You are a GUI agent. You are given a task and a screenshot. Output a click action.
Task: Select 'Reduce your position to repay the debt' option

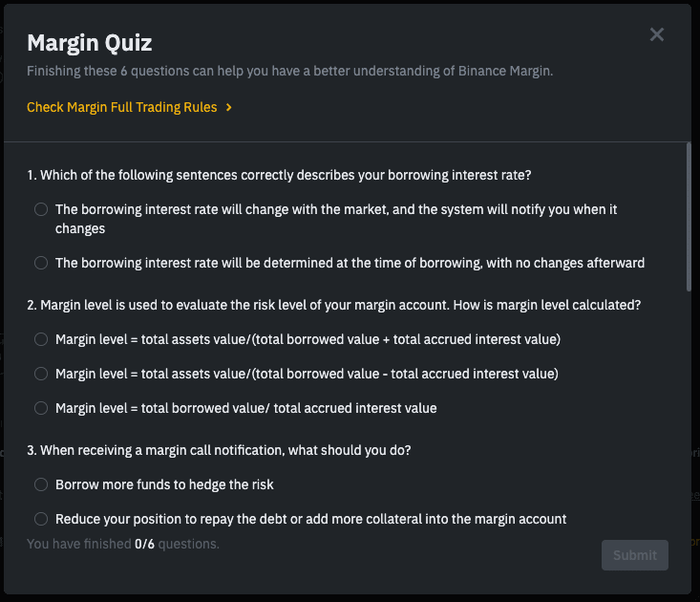[41, 519]
